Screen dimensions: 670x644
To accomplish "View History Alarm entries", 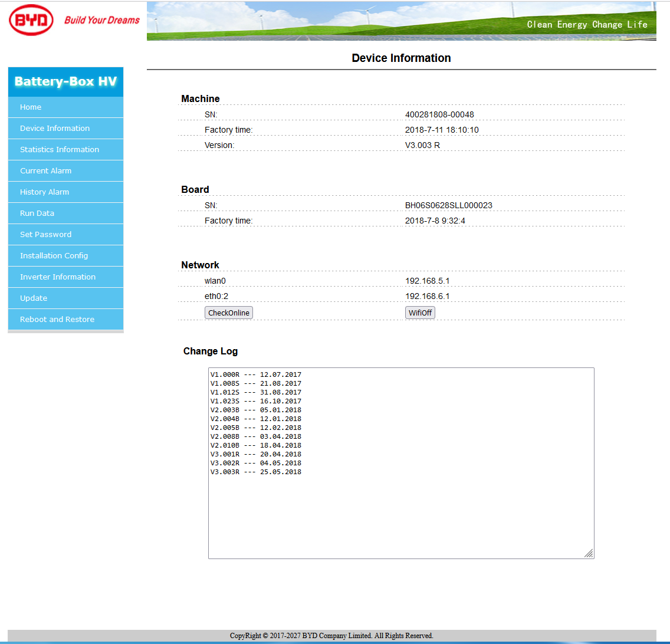I will pos(44,192).
